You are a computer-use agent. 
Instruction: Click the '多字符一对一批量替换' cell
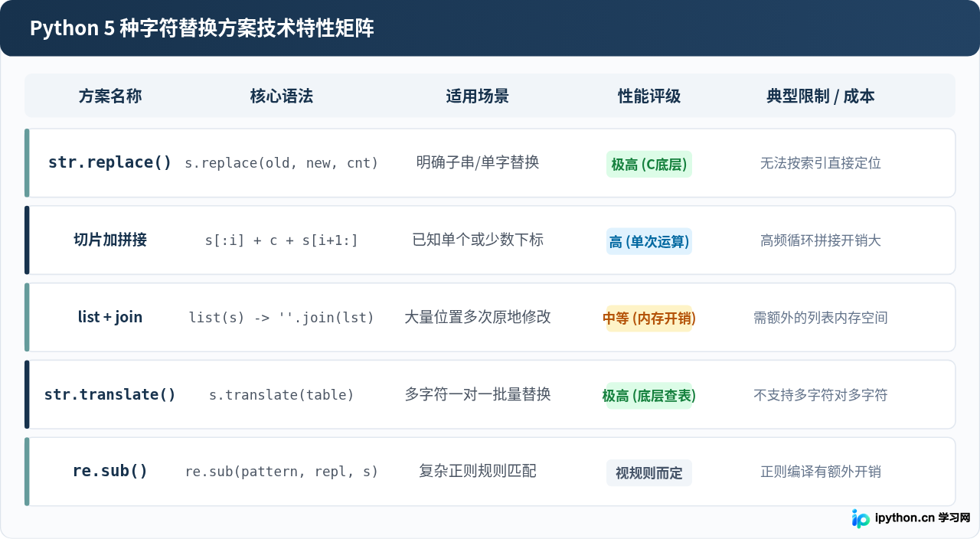(478, 394)
